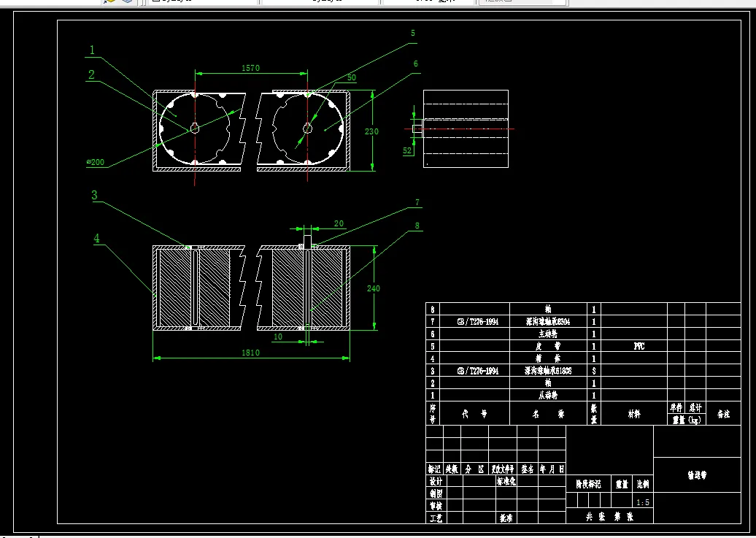
Task: Select callout number 5 at the drawing's top right
Action: point(413,33)
